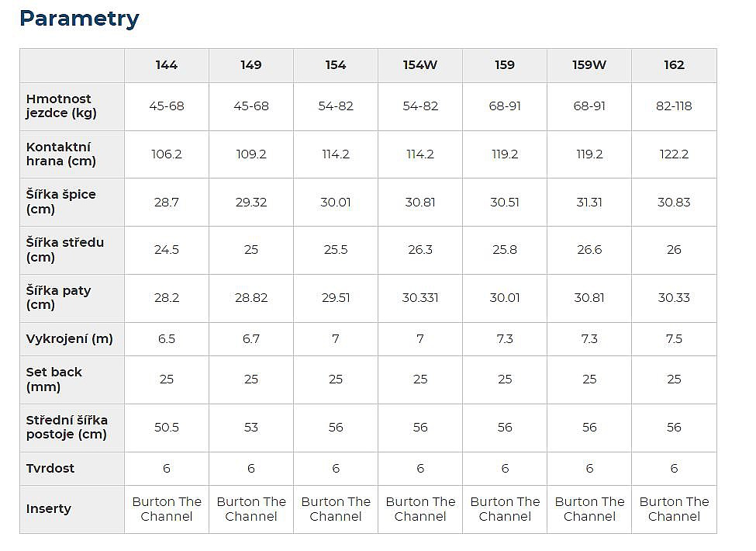756x551 pixels.
Task: Click the 50.5 stance width value
Action: coord(166,428)
